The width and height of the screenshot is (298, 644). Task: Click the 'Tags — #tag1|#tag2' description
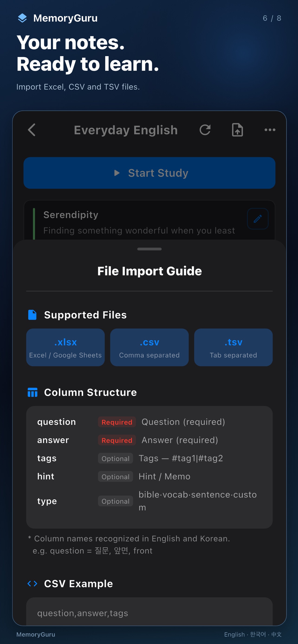[x=181, y=458]
